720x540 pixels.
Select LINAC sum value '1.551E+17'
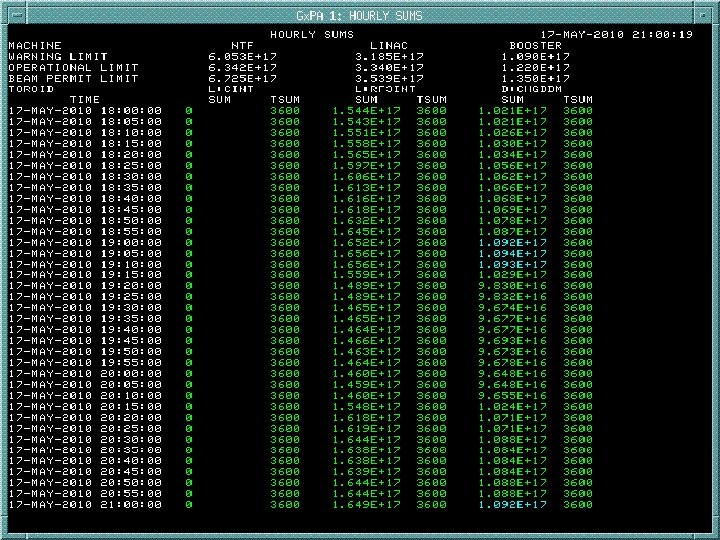[366, 133]
